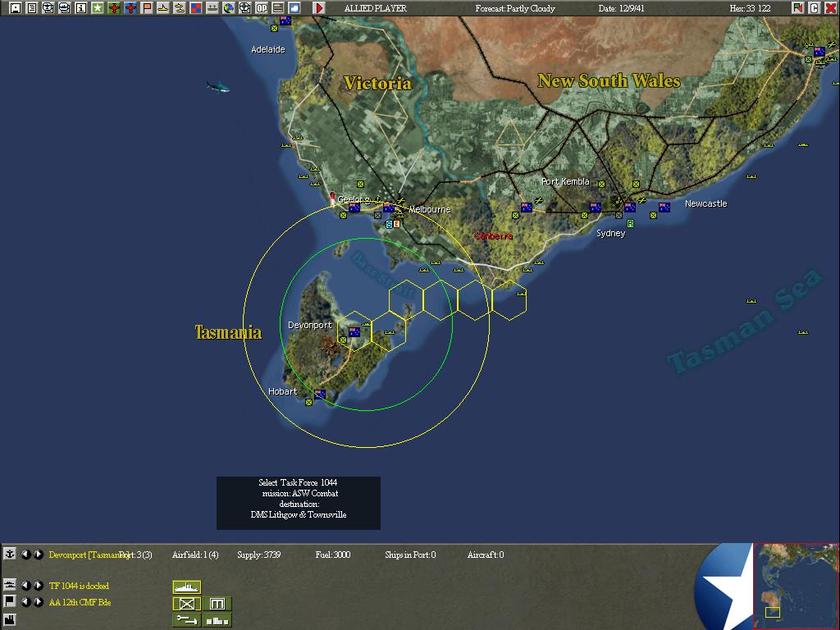
Task: Click the wrench repair symbol button
Action: coord(187,620)
